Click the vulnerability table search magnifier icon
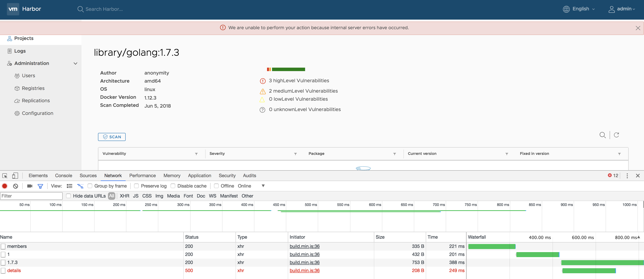The image size is (644, 279). (602, 135)
